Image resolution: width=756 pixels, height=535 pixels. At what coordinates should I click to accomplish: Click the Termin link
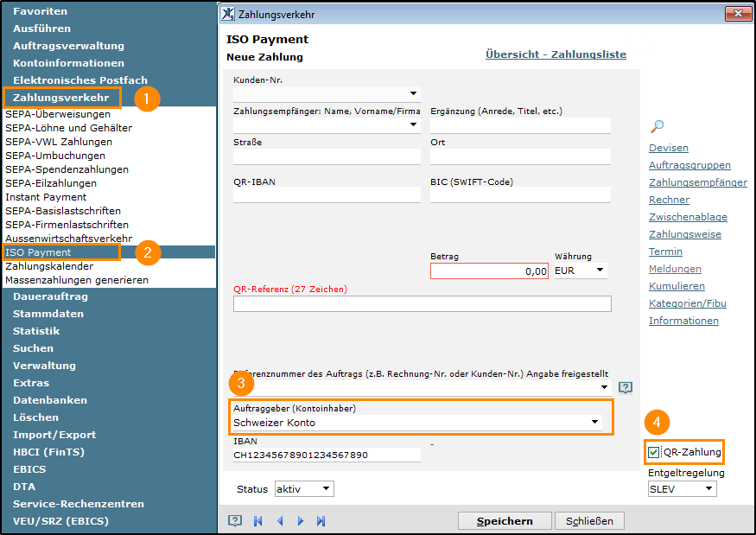666,252
